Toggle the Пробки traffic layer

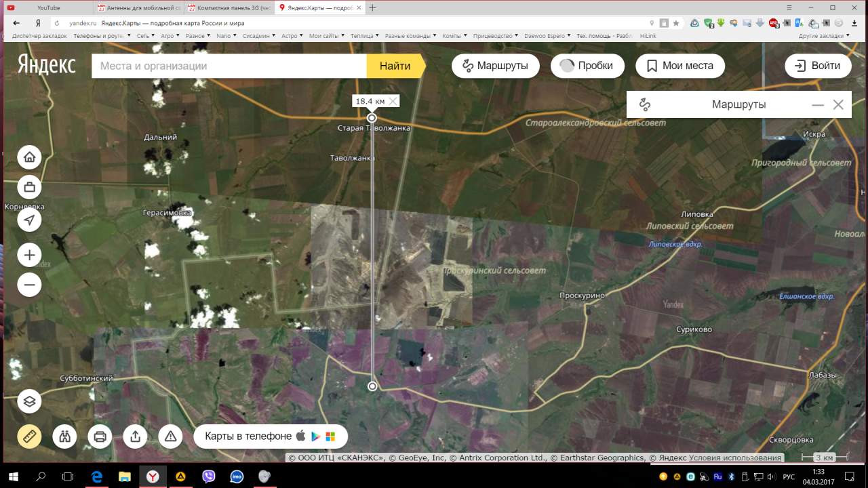click(587, 66)
